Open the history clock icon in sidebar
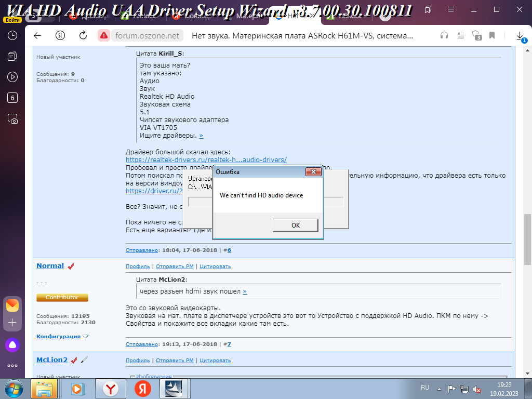Image resolution: width=532 pixels, height=399 pixels. (x=12, y=35)
